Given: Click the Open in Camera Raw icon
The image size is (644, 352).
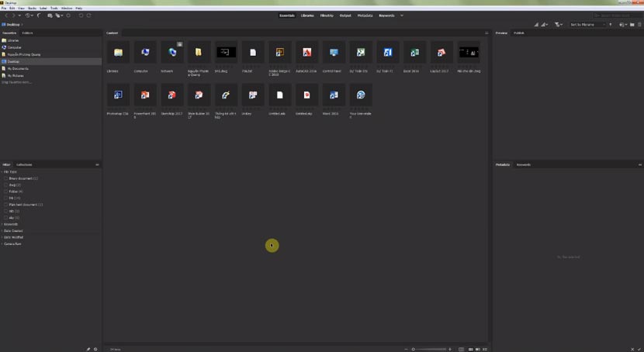Looking at the screenshot, I should click(68, 16).
